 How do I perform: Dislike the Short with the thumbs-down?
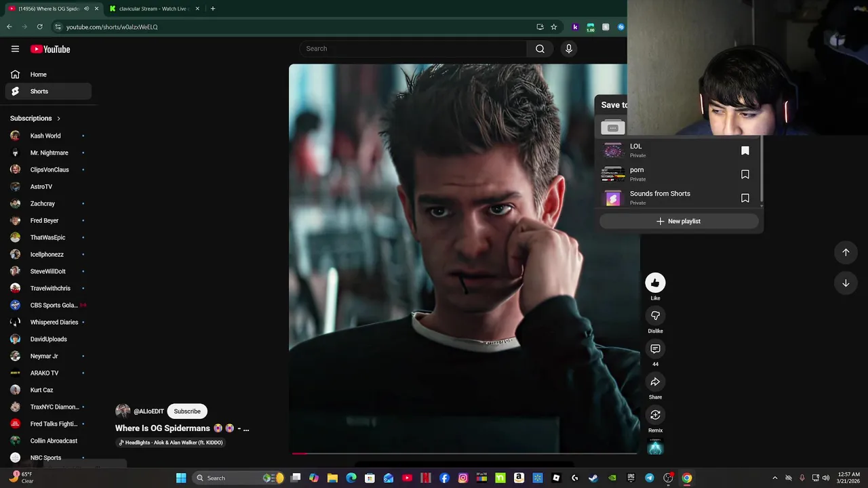pyautogui.click(x=655, y=316)
